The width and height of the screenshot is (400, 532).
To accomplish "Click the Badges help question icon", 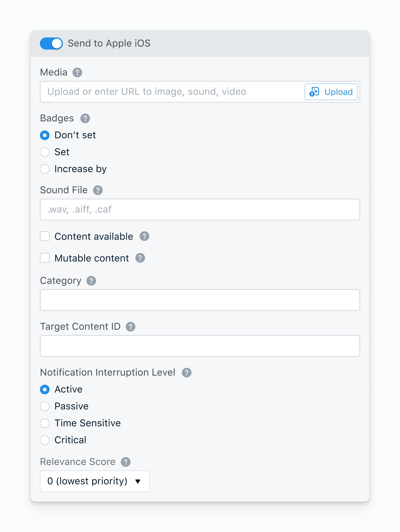I will pyautogui.click(x=85, y=118).
